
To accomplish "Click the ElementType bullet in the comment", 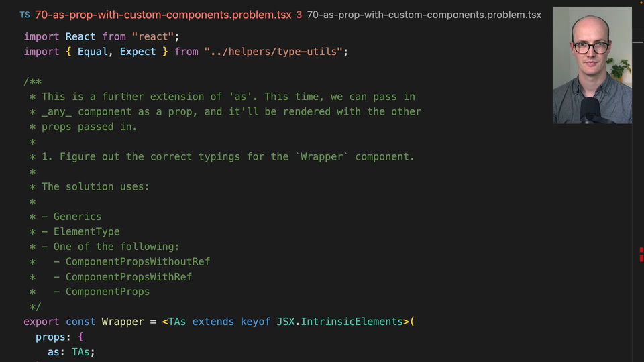I will (x=87, y=231).
